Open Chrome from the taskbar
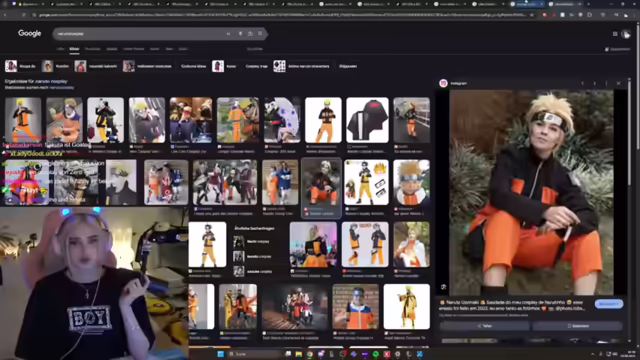This screenshot has height=360, width=640. tap(310, 354)
